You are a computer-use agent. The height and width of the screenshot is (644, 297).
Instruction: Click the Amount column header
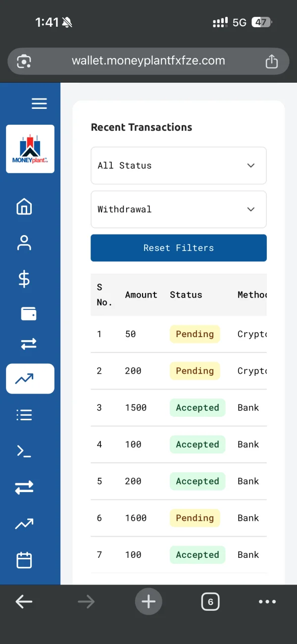click(141, 295)
